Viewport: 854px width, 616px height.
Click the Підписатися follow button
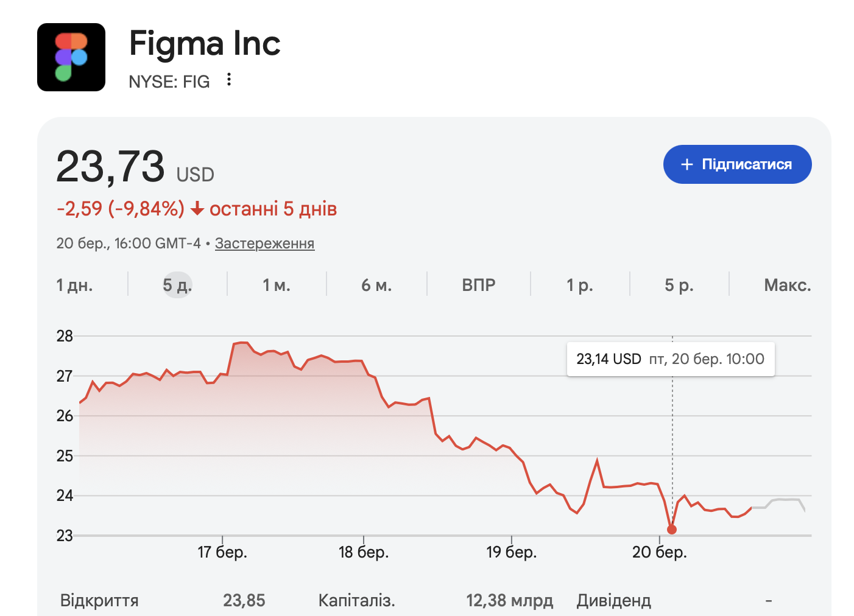737,164
